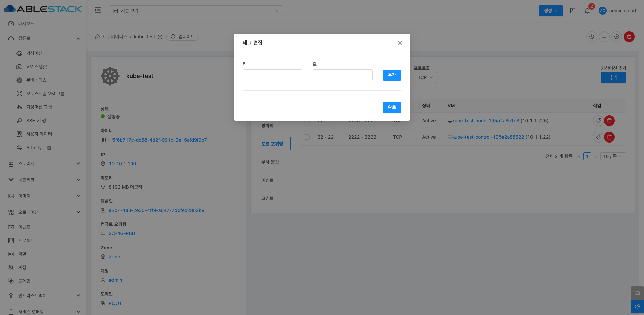Expand the 이미지 sidebar section
The height and width of the screenshot is (315, 644).
[x=43, y=196]
